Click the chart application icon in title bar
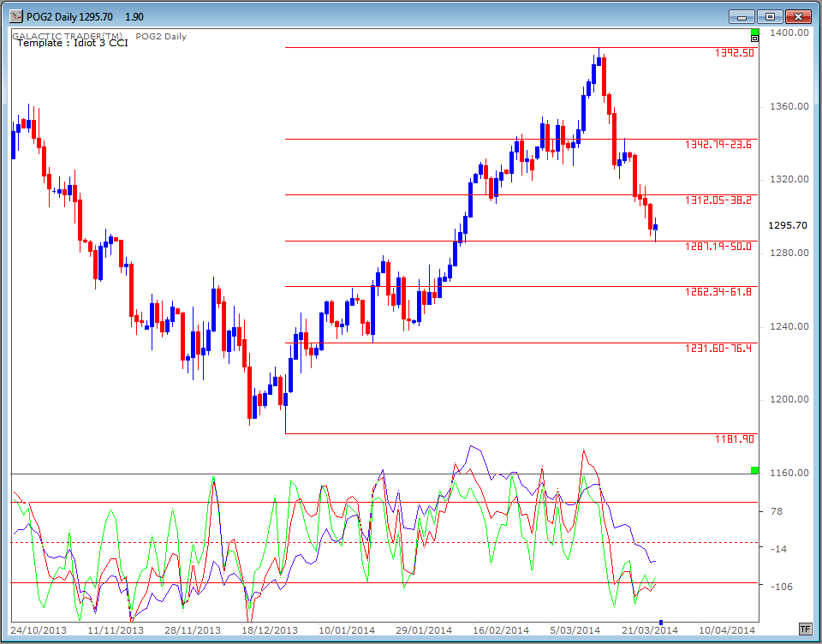The image size is (822, 644). tap(16, 16)
